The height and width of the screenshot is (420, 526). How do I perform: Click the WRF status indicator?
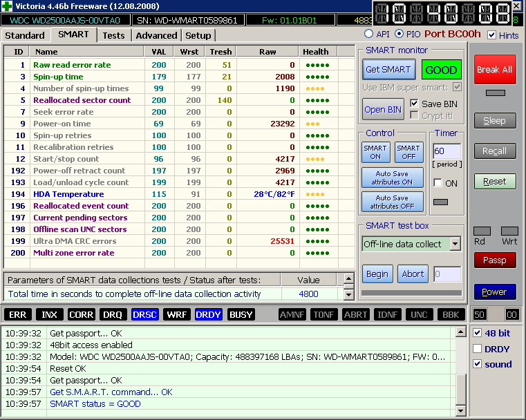coord(176,314)
